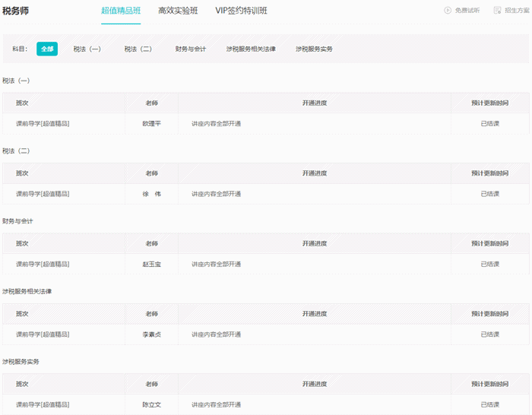Filter subjects by 税法（一）
Image resolution: width=532 pixels, height=415 pixels.
(87, 49)
